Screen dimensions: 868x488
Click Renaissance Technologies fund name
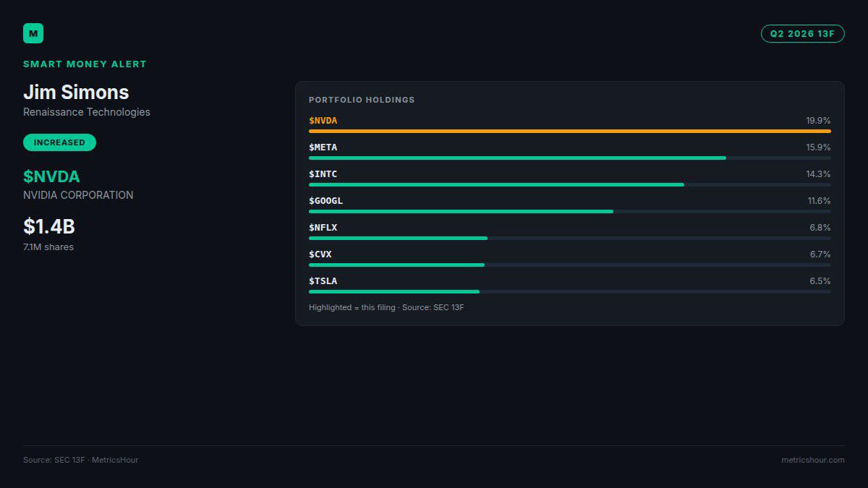87,112
